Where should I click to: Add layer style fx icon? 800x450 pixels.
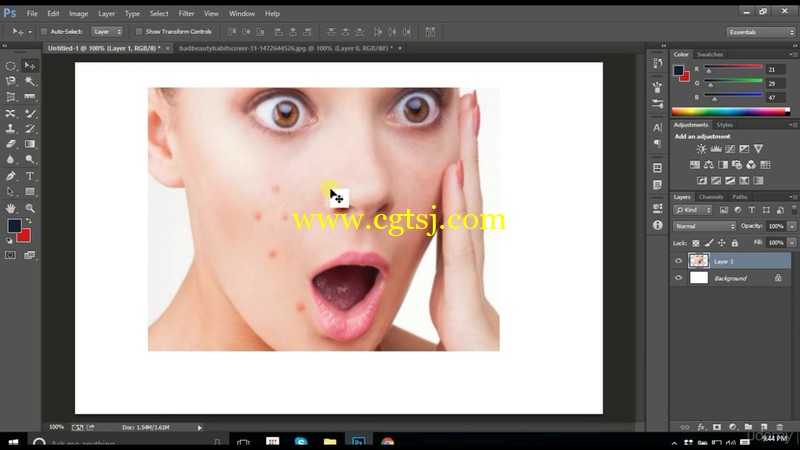click(x=701, y=427)
